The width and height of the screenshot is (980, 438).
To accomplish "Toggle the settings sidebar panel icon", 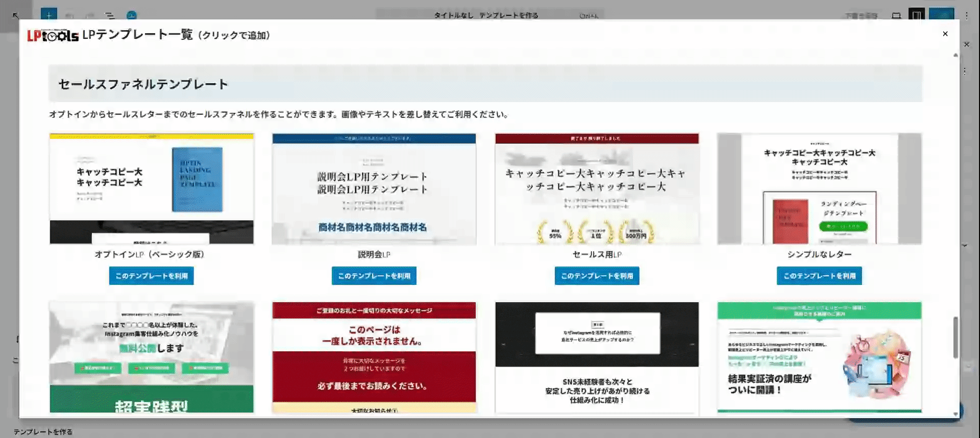I will coord(917,15).
